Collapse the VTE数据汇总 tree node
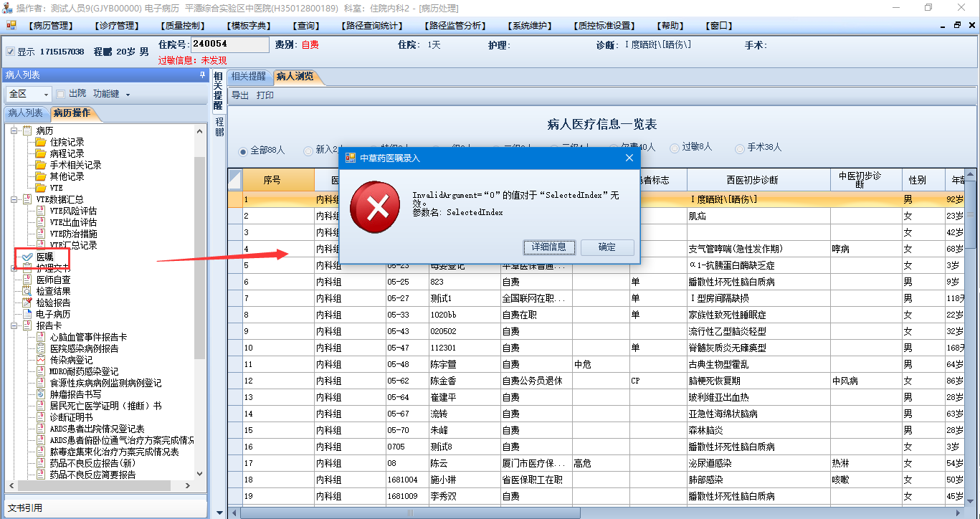Viewport: 980px width, 519px height. (x=14, y=199)
